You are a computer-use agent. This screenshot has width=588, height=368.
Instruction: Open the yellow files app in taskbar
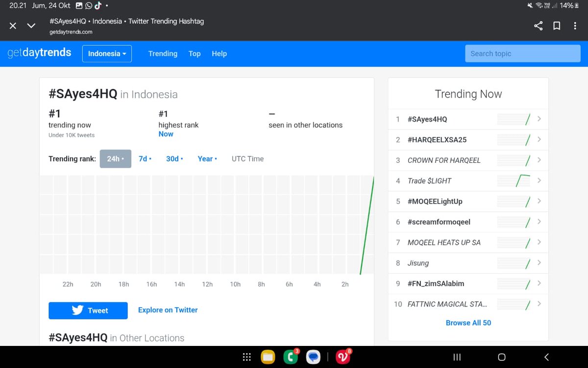click(268, 357)
